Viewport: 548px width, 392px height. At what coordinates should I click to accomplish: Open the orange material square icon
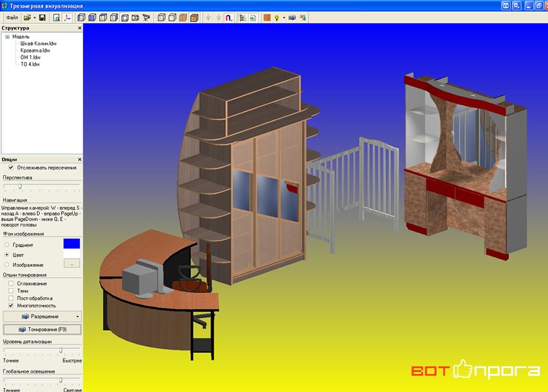point(267,17)
